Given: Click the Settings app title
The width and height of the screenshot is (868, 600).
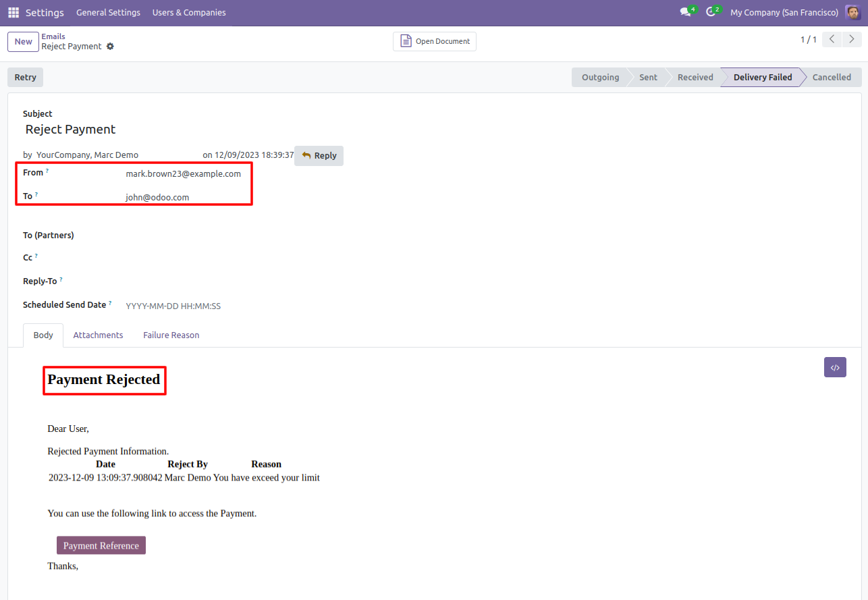Looking at the screenshot, I should pyautogui.click(x=45, y=13).
